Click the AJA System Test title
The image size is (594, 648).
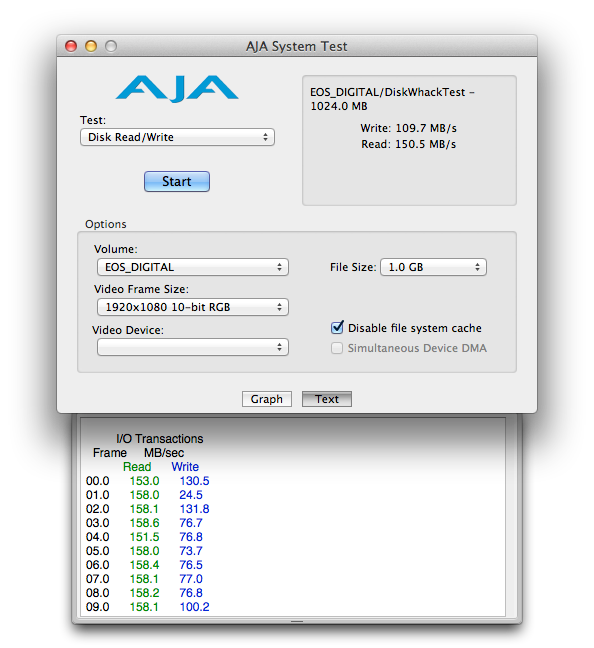pyautogui.click(x=296, y=46)
